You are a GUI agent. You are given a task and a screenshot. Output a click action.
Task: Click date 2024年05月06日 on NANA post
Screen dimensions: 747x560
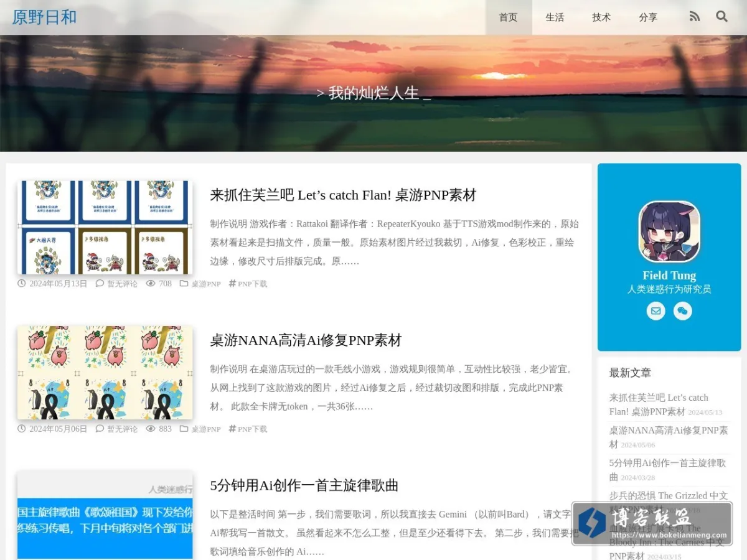click(x=58, y=429)
